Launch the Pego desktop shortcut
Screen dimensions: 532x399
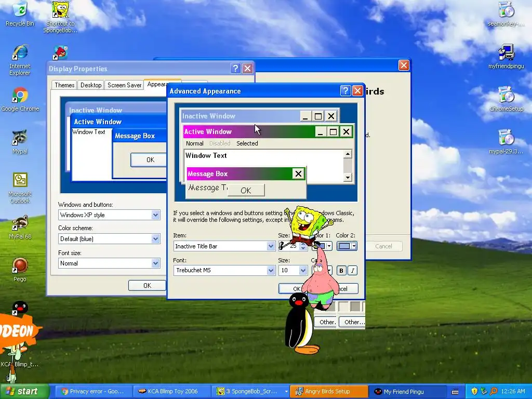(x=20, y=270)
